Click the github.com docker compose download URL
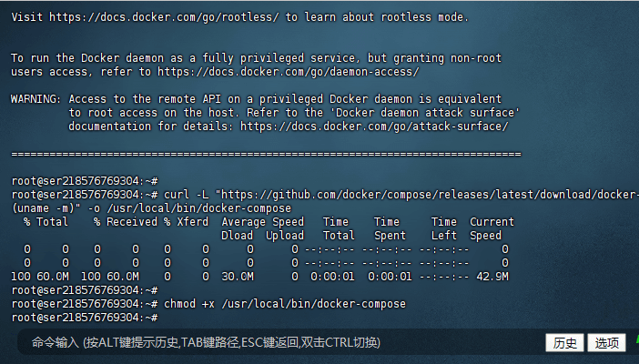Viewport: 639px width, 364px height. [430, 195]
